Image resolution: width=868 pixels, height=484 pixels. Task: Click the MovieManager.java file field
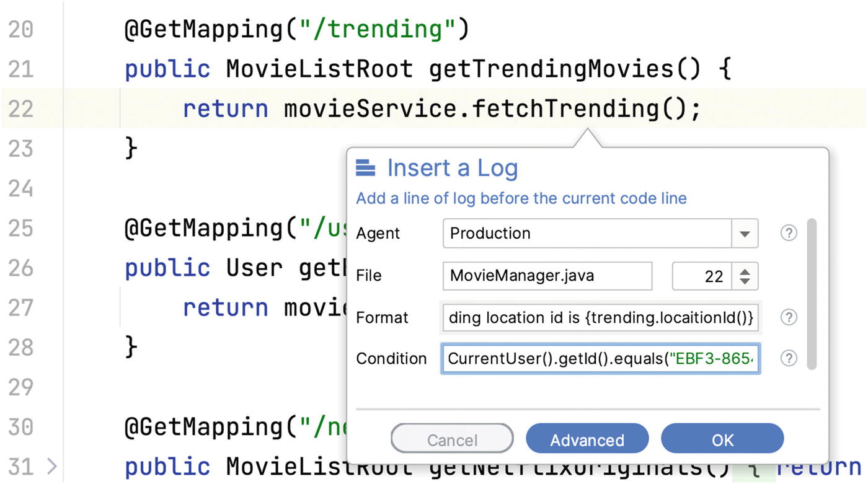547,276
